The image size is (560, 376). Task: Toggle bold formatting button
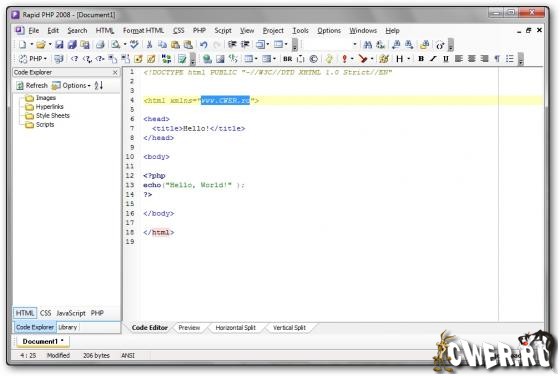click(421, 59)
